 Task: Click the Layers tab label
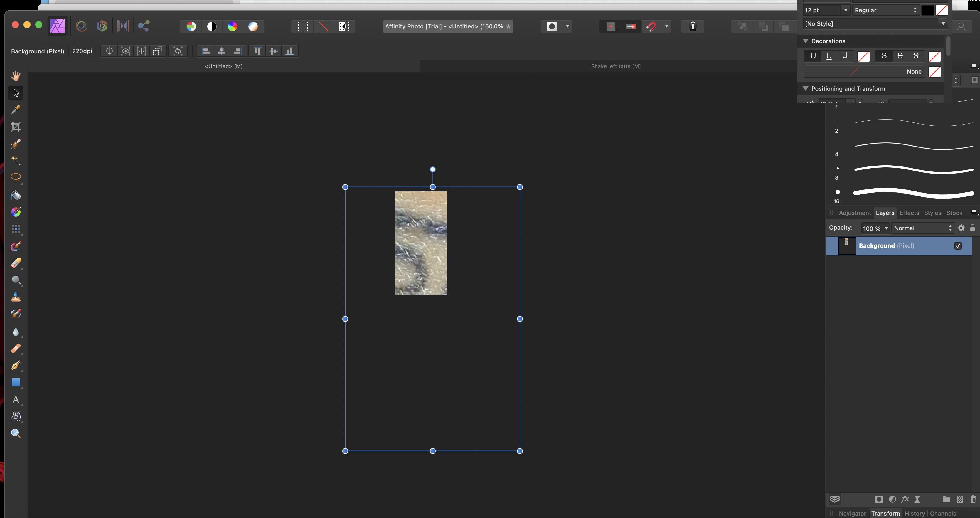click(885, 213)
